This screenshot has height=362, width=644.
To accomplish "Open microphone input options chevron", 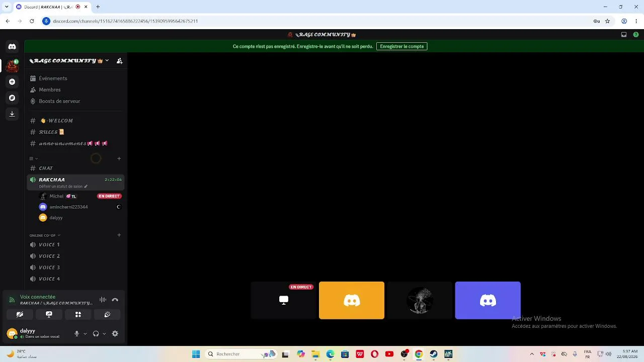I will point(85,334).
